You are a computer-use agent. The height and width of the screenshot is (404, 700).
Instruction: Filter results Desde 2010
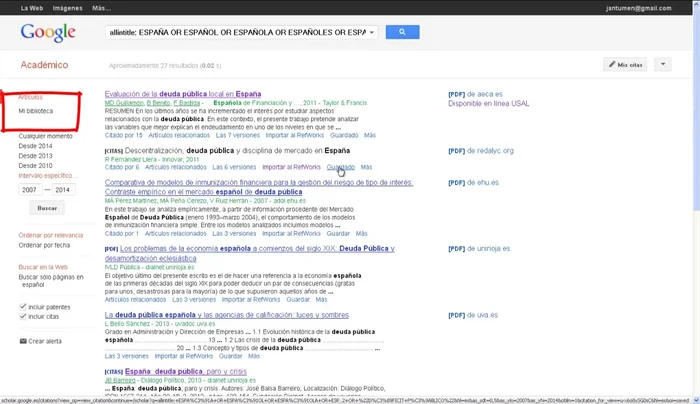tap(35, 166)
